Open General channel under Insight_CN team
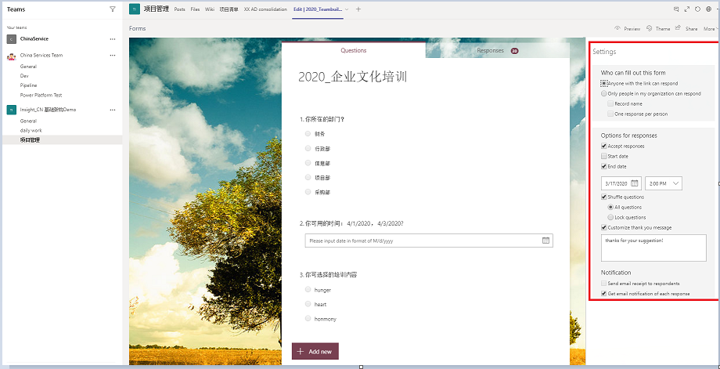Screen dimensions: 720x369 (x=28, y=121)
